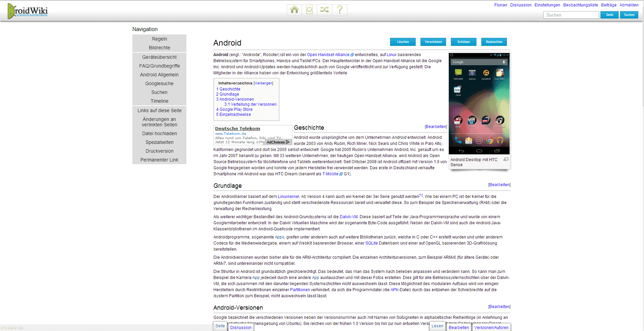This screenshot has width=644, height=331.
Task: Open Spezialseiten in the sidebar
Action: [x=159, y=142]
